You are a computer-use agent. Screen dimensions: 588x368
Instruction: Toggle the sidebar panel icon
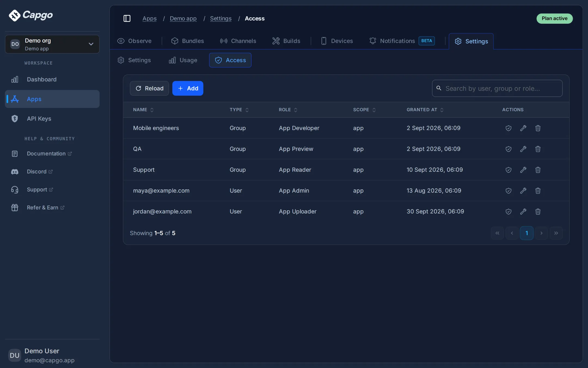point(127,18)
